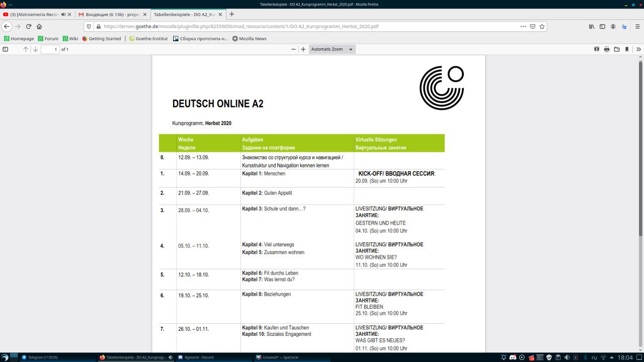The height and width of the screenshot is (362, 644).
Task: Open the Firefox hamburger menu
Action: pos(636,26)
